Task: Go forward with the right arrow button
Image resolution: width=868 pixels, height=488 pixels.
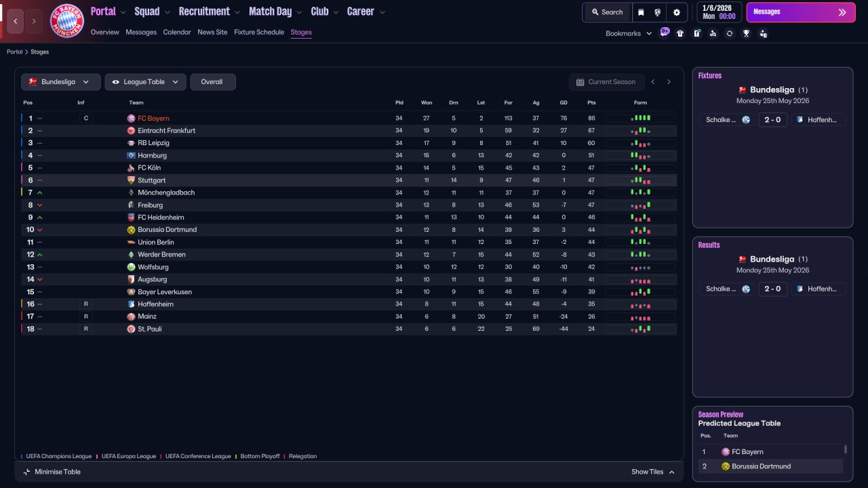Action: (34, 21)
